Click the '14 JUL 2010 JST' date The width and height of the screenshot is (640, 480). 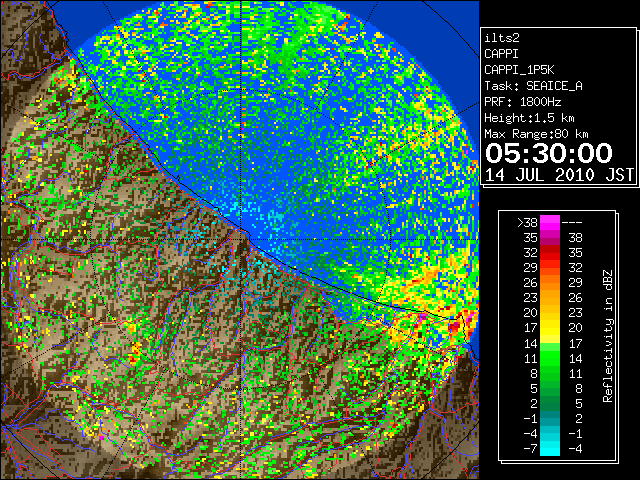tap(559, 175)
